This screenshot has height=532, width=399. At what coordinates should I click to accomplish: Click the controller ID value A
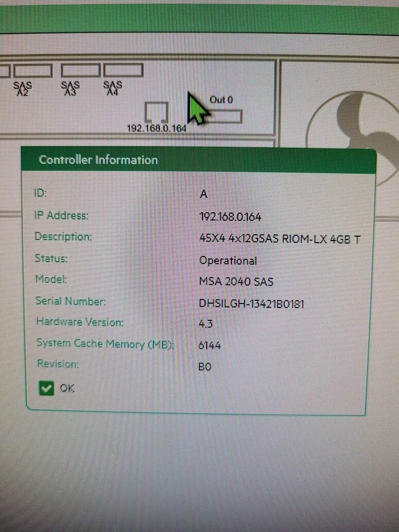click(x=203, y=194)
